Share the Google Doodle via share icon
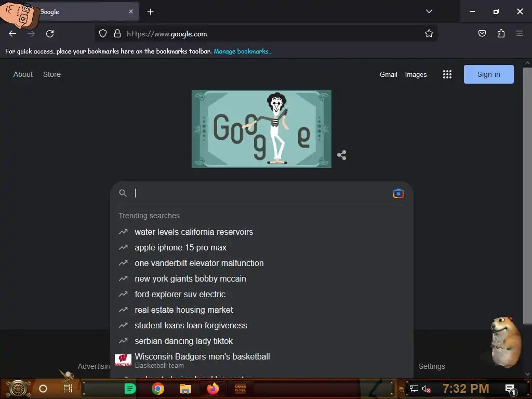Viewport: 532px width, 399px height. (342, 155)
